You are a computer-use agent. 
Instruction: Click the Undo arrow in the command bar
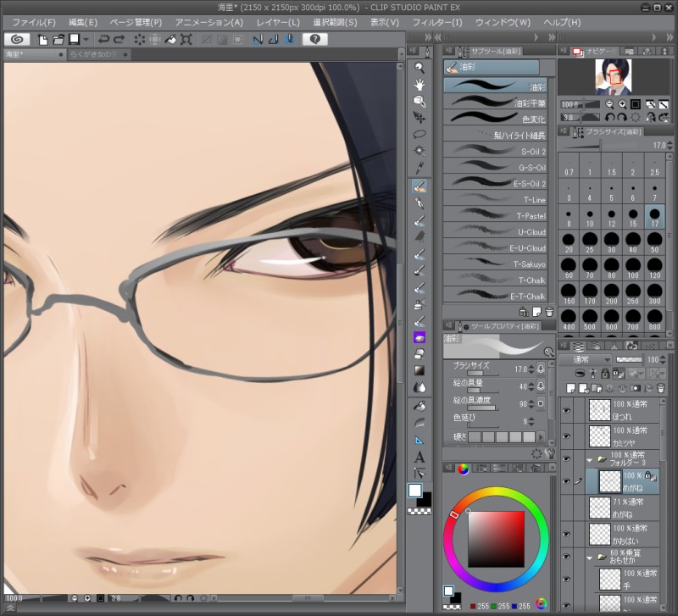click(103, 39)
